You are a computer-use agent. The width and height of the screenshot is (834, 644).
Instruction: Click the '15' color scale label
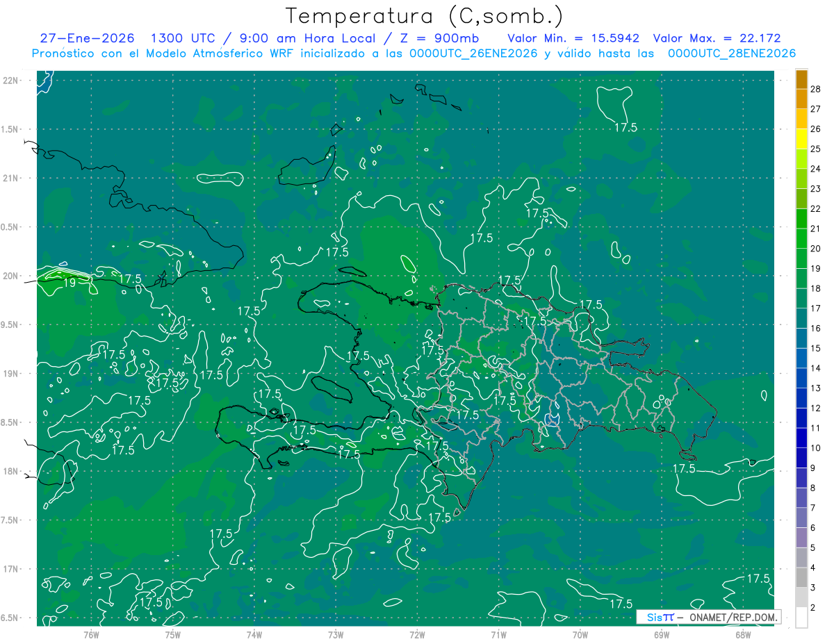coord(816,348)
